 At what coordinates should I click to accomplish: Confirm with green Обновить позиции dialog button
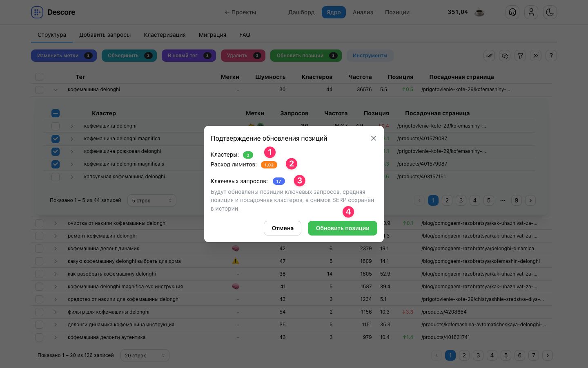point(343,228)
